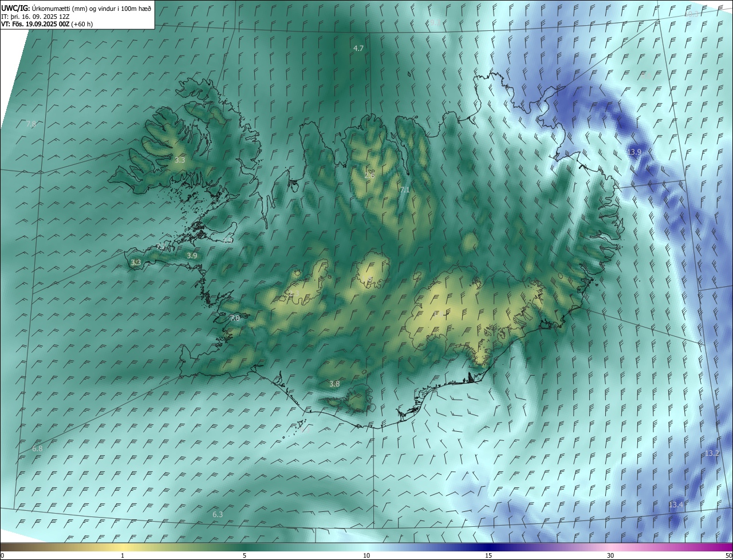Click the "UWC/IG: Úrkomumætti (mm)" title line
This screenshot has width=733, height=560.
tap(76, 8)
